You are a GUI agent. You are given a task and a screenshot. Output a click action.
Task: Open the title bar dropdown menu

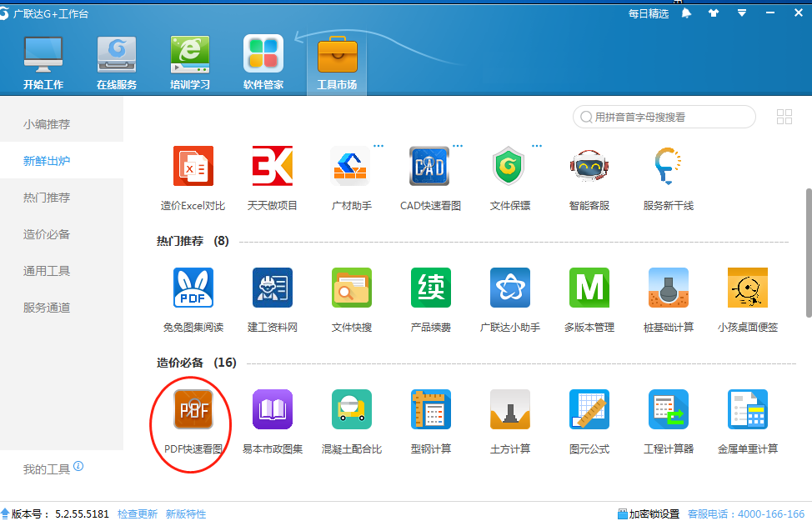[742, 13]
